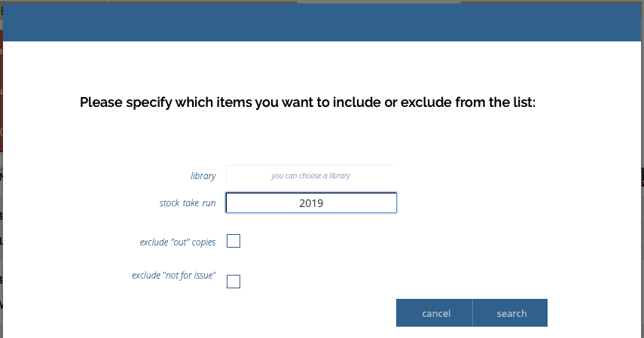Click the exclude "not for issue" label text
Image resolution: width=644 pixels, height=338 pixels.
[x=174, y=276]
